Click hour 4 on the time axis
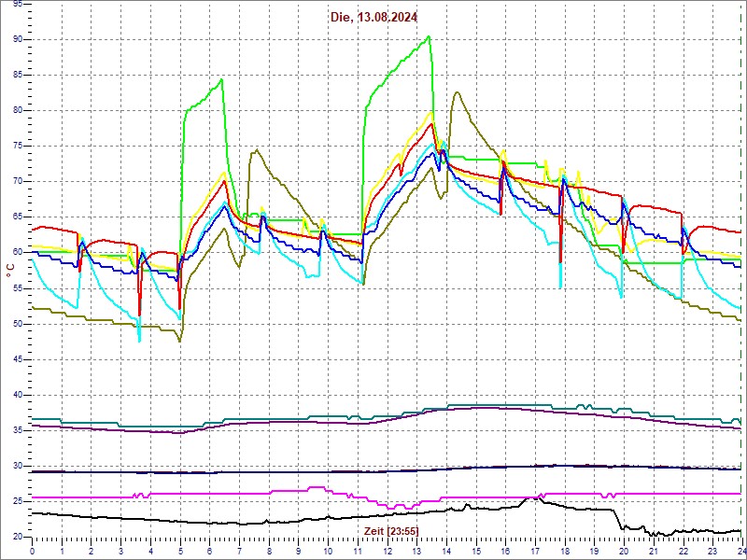Image resolution: width=747 pixels, height=560 pixels. pyautogui.click(x=150, y=551)
